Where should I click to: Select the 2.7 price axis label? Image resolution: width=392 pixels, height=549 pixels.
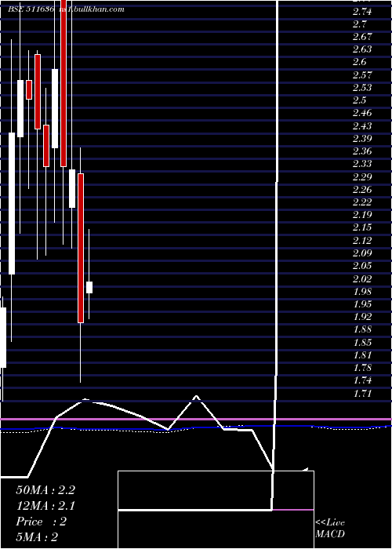(x=360, y=24)
